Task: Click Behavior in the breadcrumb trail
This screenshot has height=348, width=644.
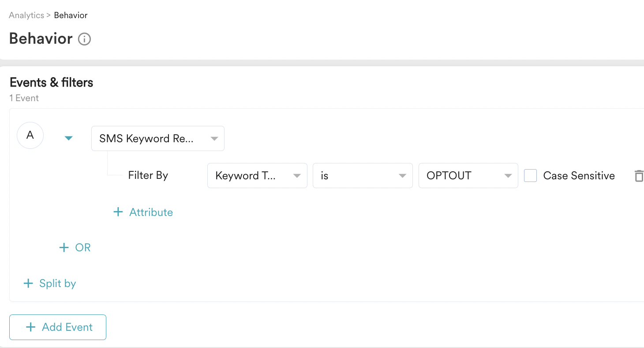Action: point(71,15)
